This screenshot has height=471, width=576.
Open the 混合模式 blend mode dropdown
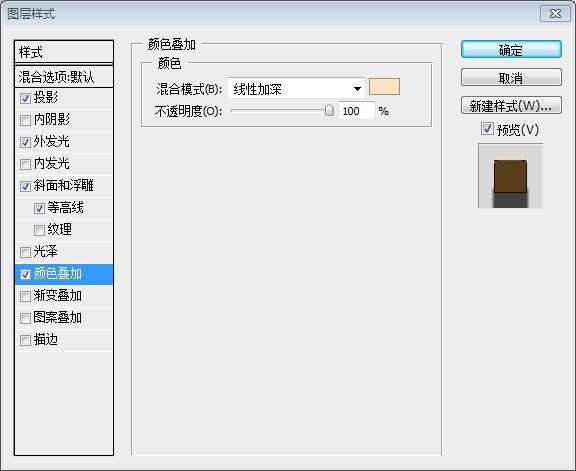click(x=296, y=89)
